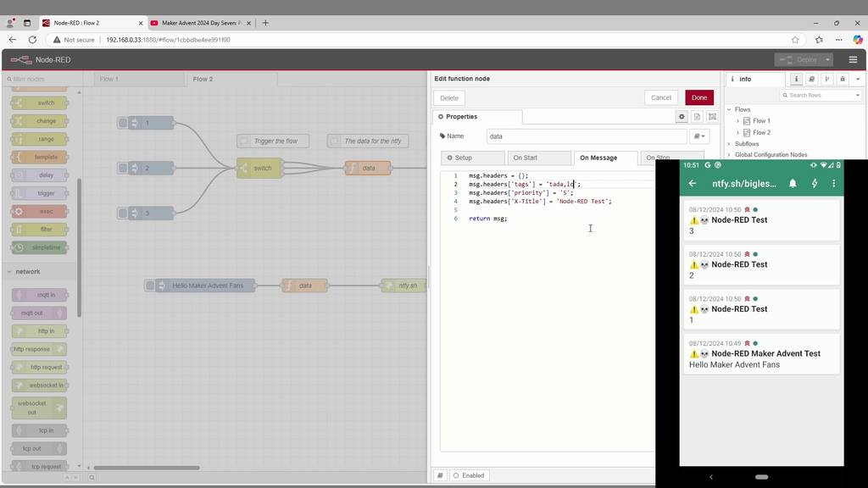Switch to the On Start tab
This screenshot has height=488, width=868.
[x=539, y=158]
